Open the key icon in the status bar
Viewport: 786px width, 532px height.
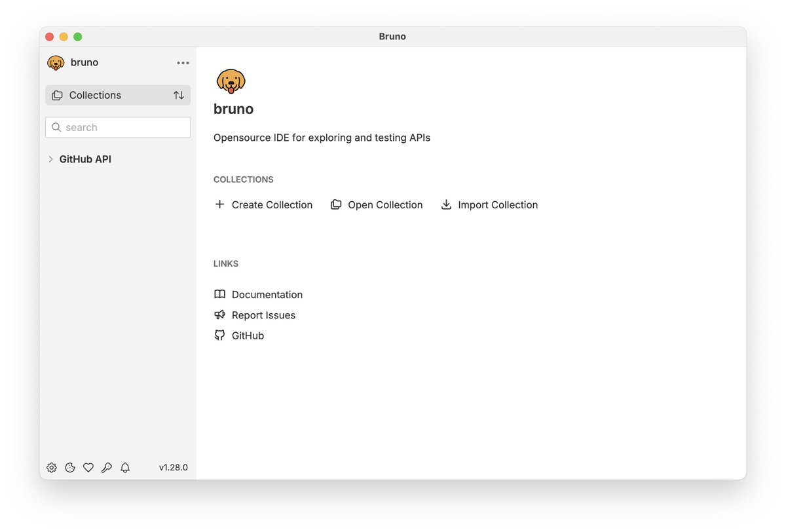[x=107, y=468]
